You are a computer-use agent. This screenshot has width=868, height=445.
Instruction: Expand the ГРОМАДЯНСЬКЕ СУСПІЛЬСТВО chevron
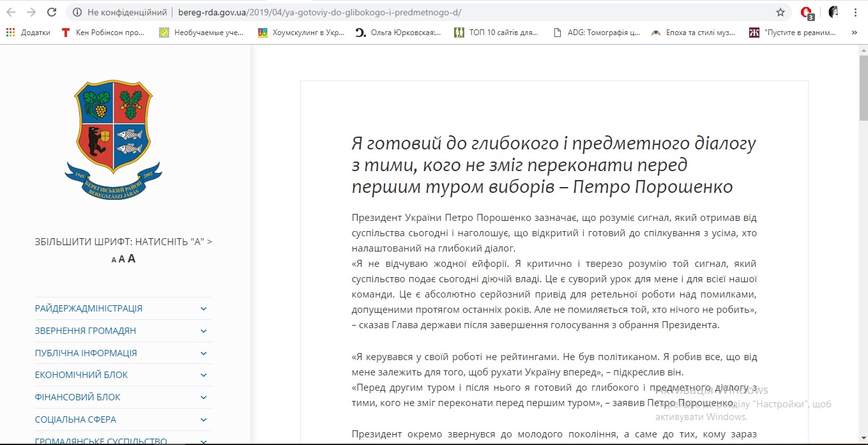point(204,441)
